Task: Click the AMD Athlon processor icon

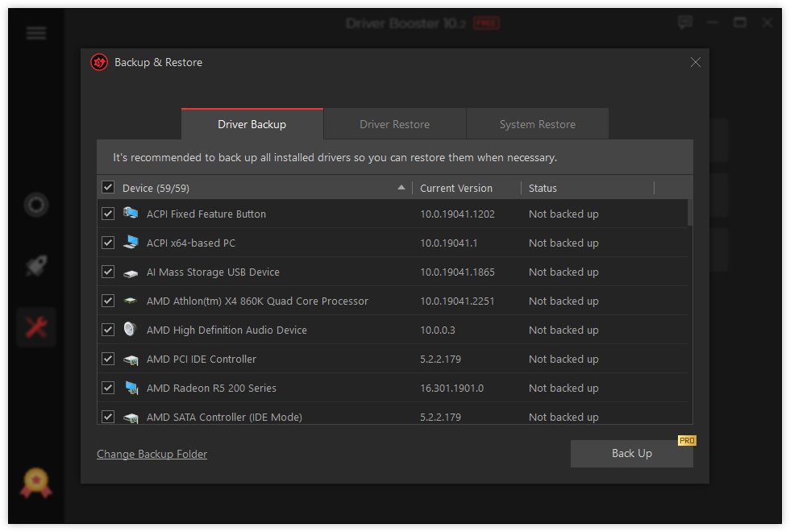Action: coord(131,301)
